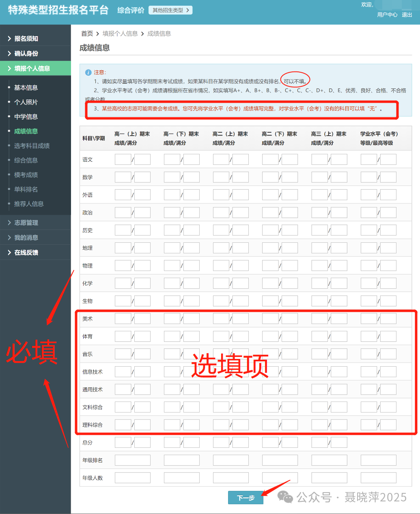Click 语文 score field for 高一(上)期末
Image resolution: width=420 pixels, height=514 pixels.
[123, 160]
